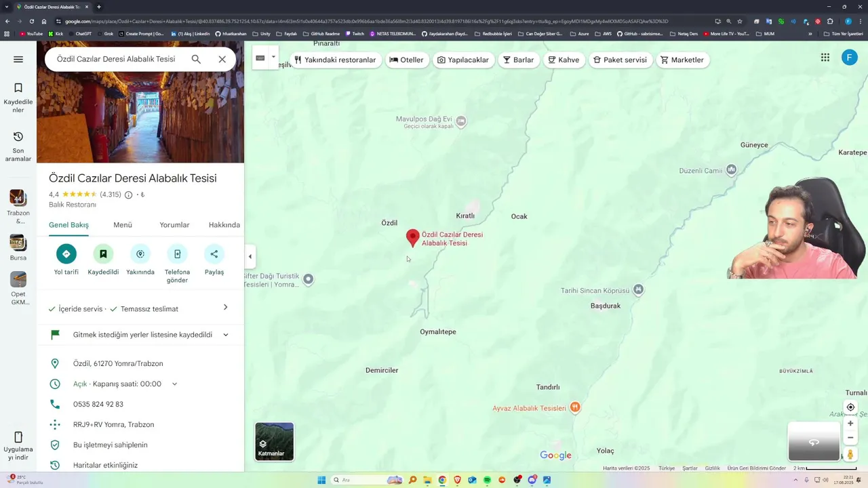Click the Kaydedildi saved button
Viewport: 868px width, 488px height.
103,260
